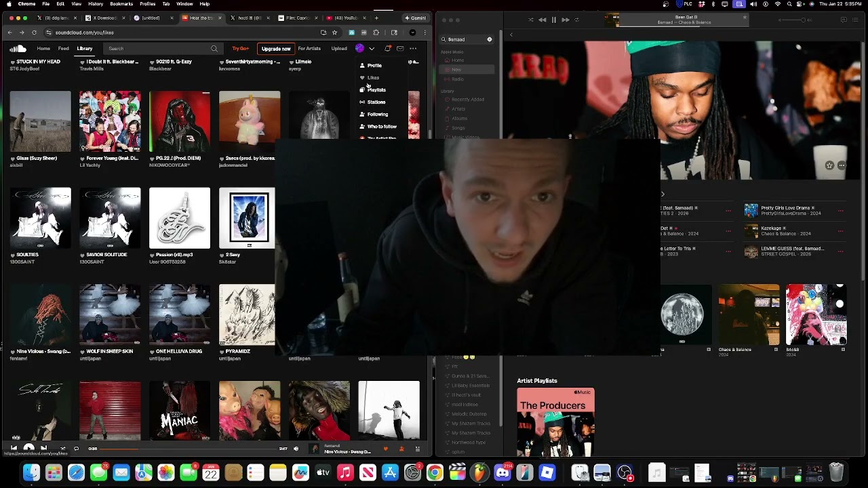Skip to previous track in SoundCloud player
The width and height of the screenshot is (868, 488).
click(x=14, y=448)
